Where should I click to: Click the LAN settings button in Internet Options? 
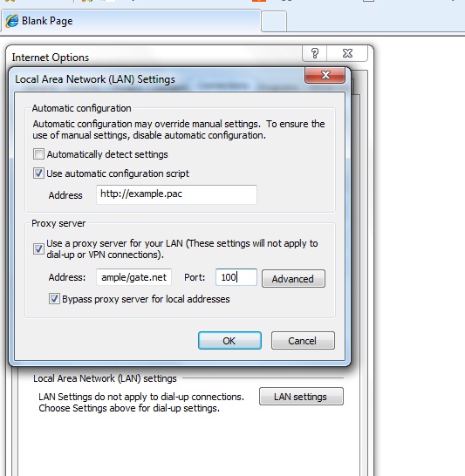(x=301, y=396)
